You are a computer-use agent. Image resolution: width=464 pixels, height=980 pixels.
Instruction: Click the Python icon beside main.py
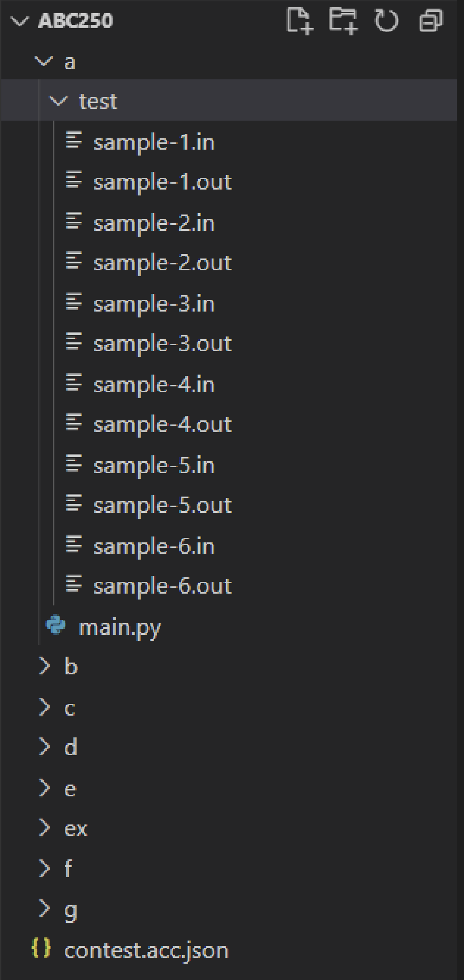pos(55,627)
